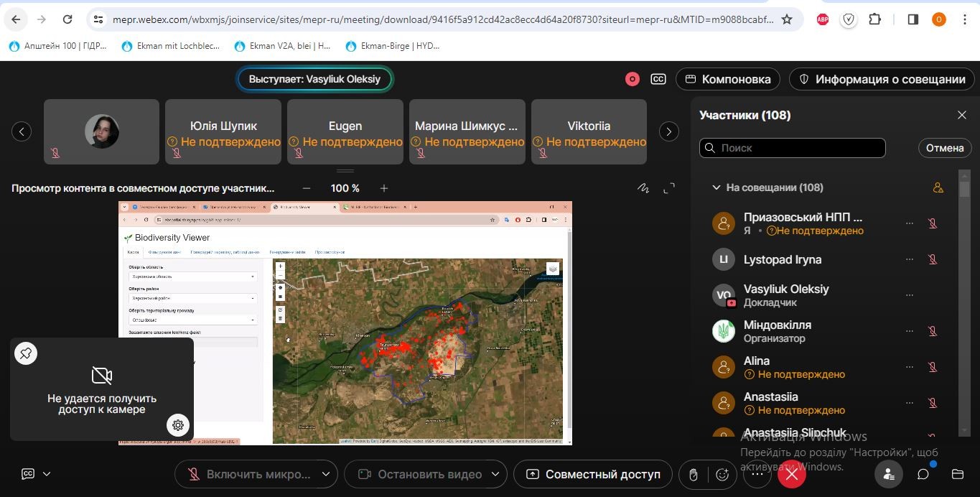This screenshot has height=497, width=980.
Task: Click the Поиск participant search field
Action: coord(793,148)
